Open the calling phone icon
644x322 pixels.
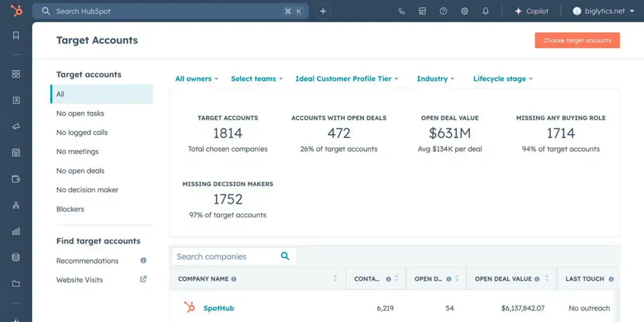click(x=401, y=11)
